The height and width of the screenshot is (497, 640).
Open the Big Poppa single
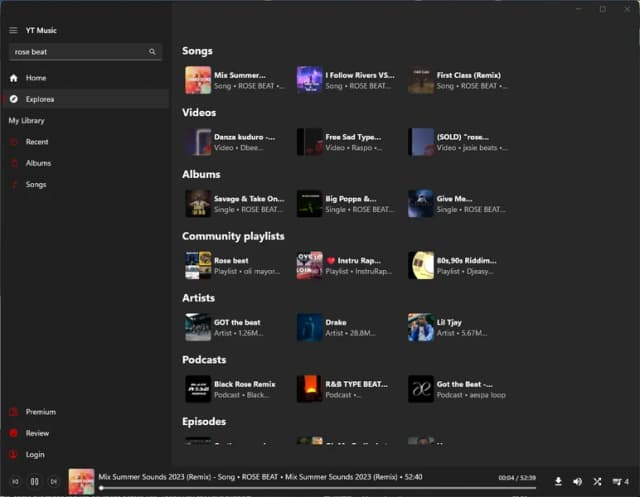[346, 204]
